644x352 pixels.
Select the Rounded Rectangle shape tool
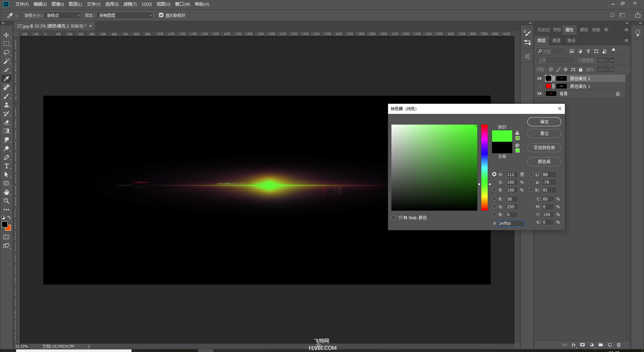point(6,183)
